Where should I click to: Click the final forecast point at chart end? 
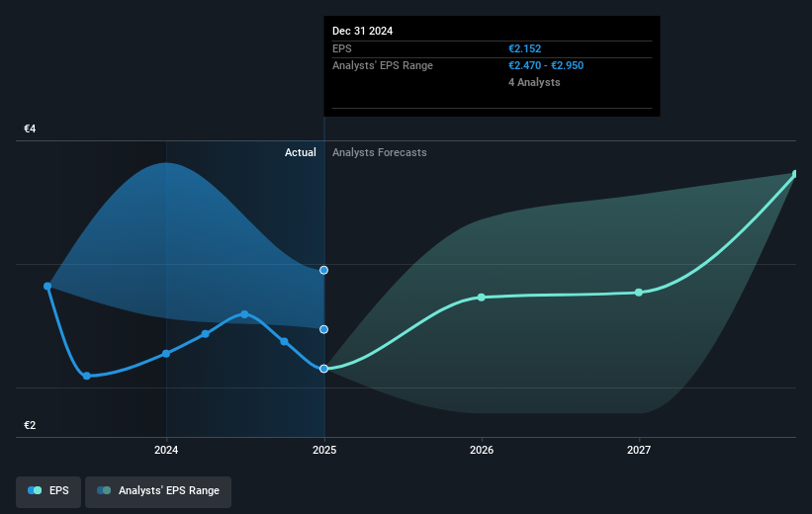click(x=796, y=174)
